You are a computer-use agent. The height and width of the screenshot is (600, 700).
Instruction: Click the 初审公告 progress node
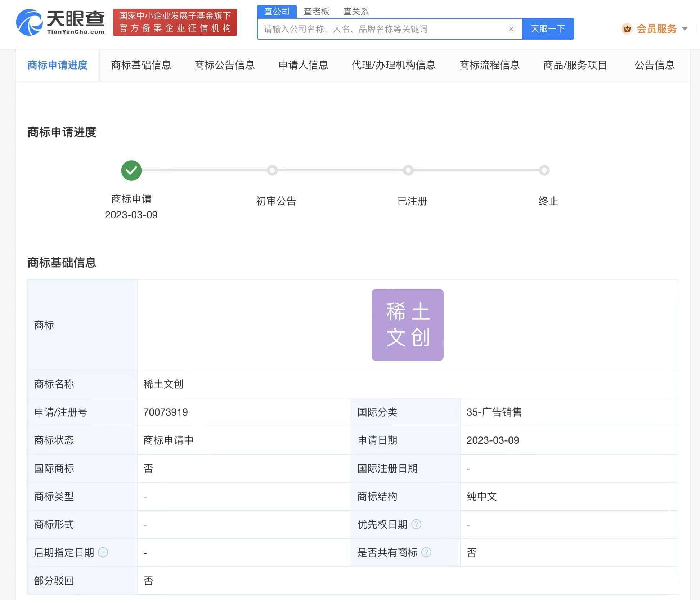click(272, 170)
